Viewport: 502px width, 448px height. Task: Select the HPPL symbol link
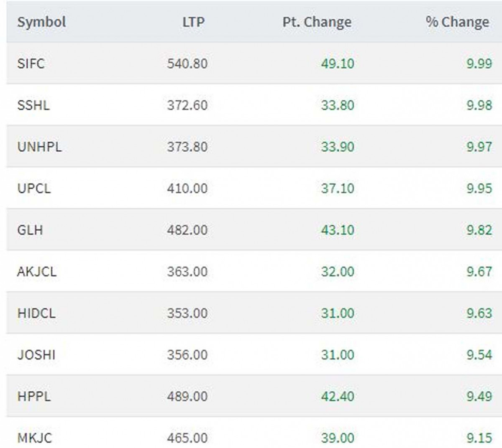pos(34,396)
